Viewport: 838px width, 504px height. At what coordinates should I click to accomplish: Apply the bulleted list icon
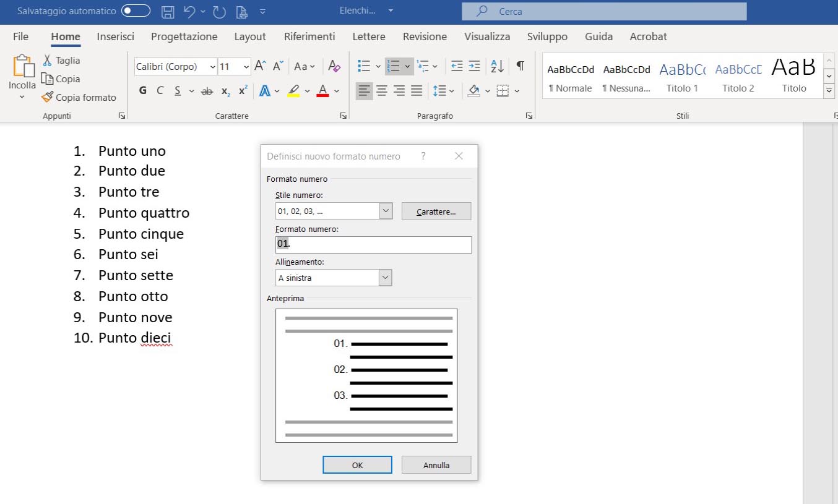tap(364, 66)
